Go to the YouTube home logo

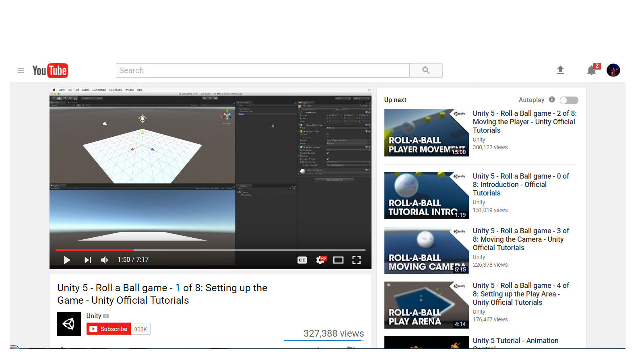point(50,70)
